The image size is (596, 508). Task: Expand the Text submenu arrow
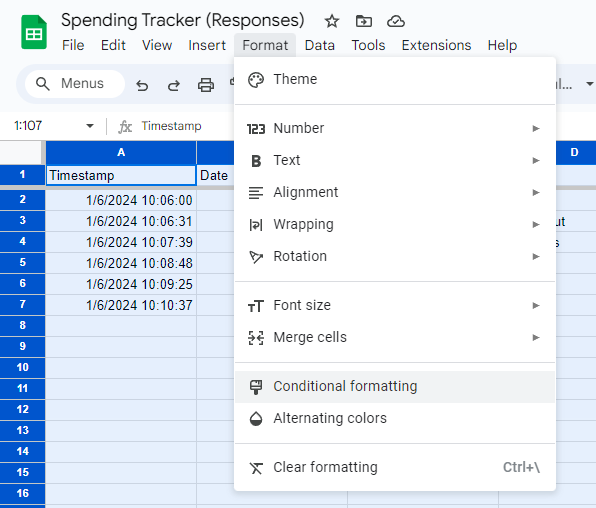coord(536,160)
